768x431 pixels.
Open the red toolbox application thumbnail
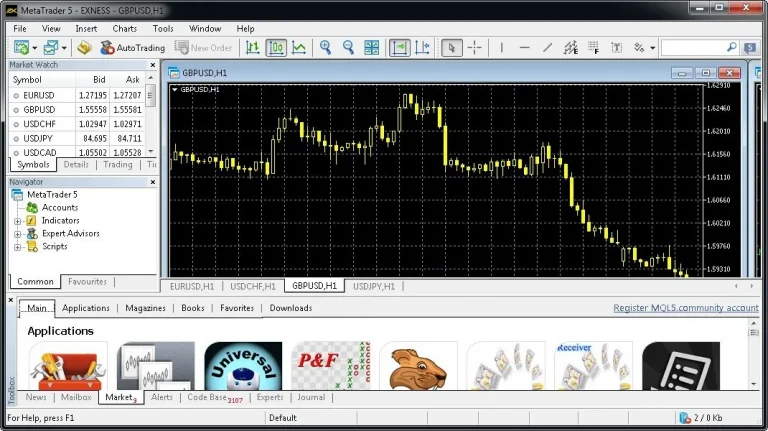68,365
